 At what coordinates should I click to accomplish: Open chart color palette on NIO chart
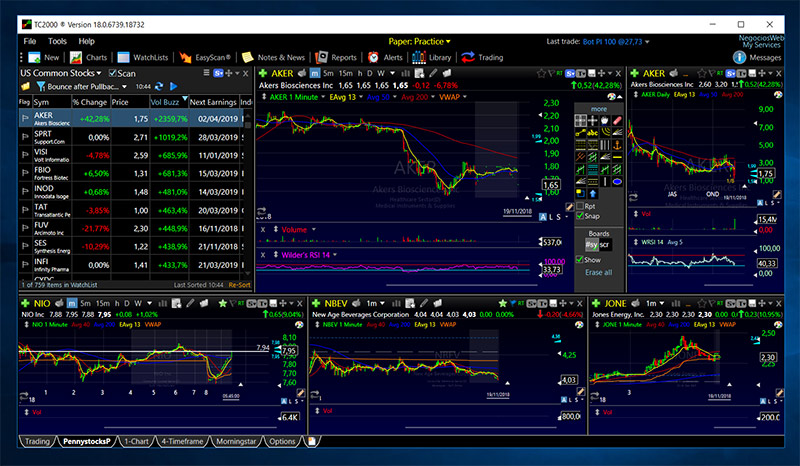pyautogui.click(x=299, y=325)
